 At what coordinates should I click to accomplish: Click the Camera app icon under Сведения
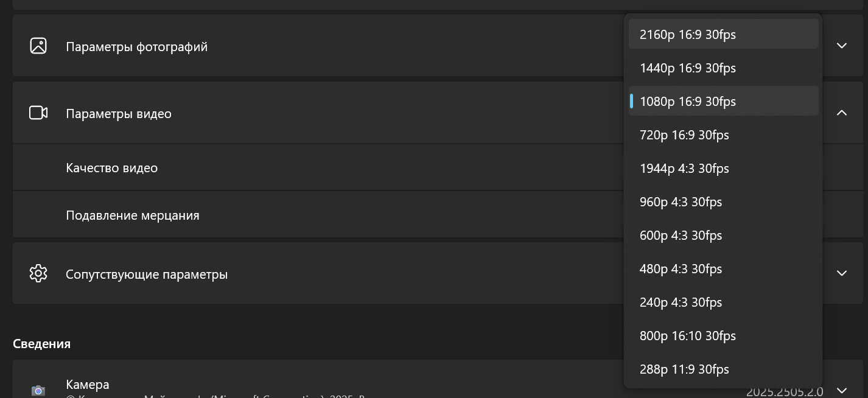(x=38, y=390)
